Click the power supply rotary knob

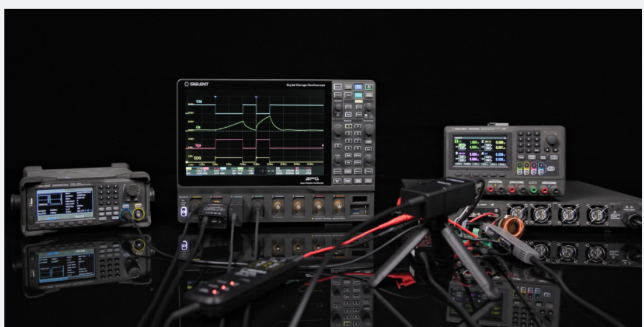[x=551, y=140]
